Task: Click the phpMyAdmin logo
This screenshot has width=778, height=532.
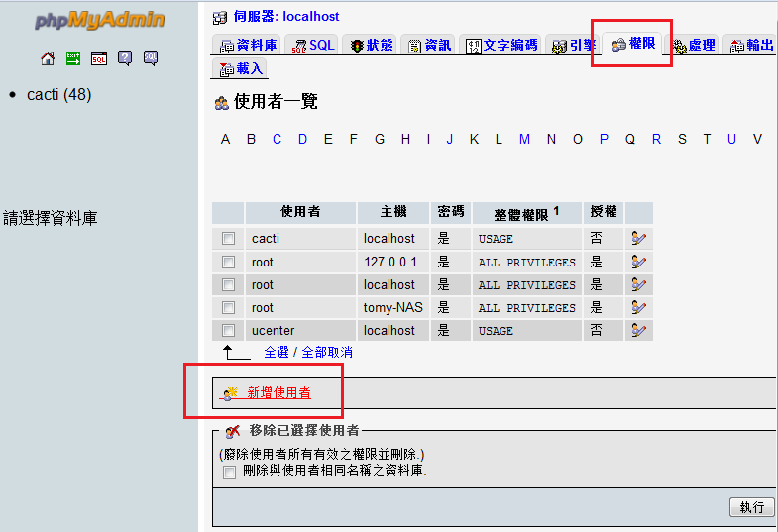Action: 99,21
